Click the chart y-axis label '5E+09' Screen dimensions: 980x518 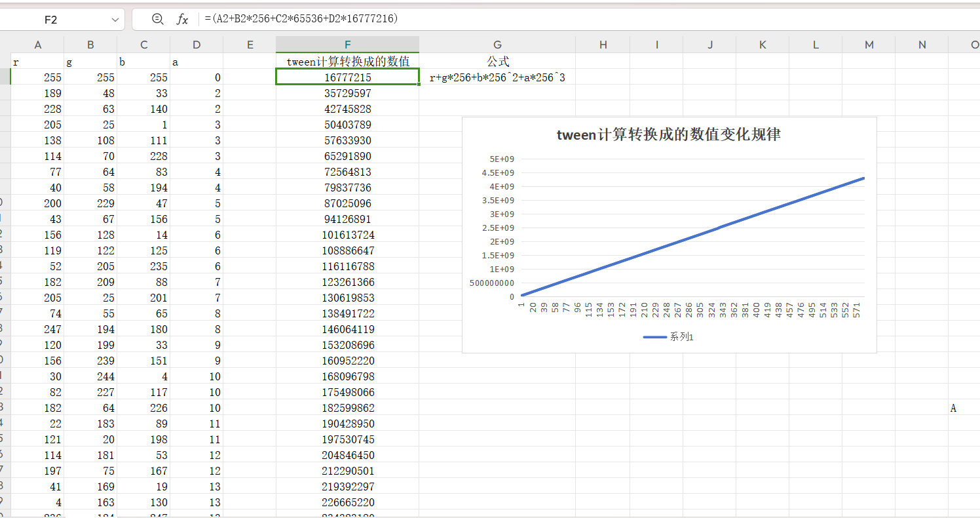point(502,159)
